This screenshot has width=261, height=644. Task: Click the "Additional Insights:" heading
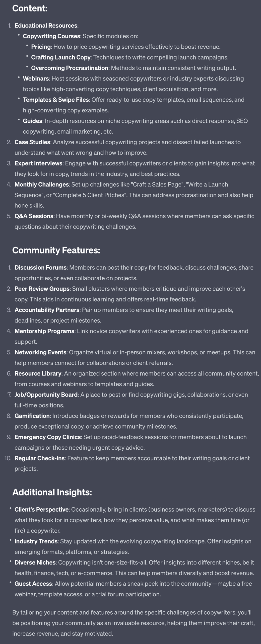(x=52, y=492)
